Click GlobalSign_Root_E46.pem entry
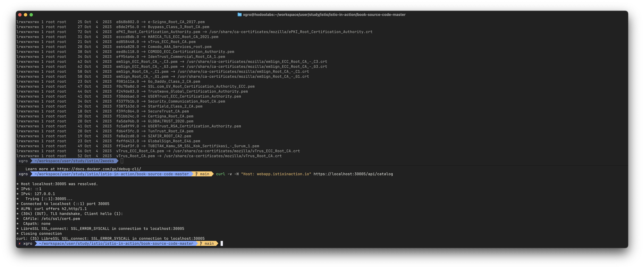The width and height of the screenshot is (644, 269). pyautogui.click(x=174, y=141)
